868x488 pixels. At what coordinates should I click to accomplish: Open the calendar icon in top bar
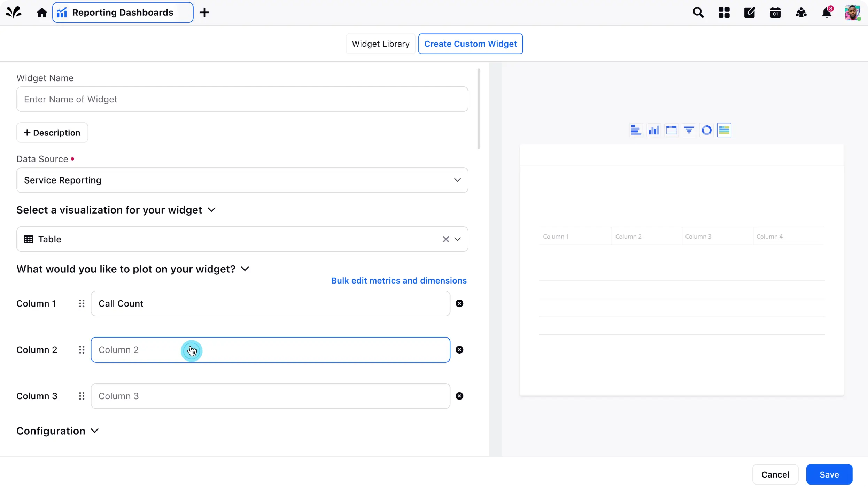pos(775,13)
